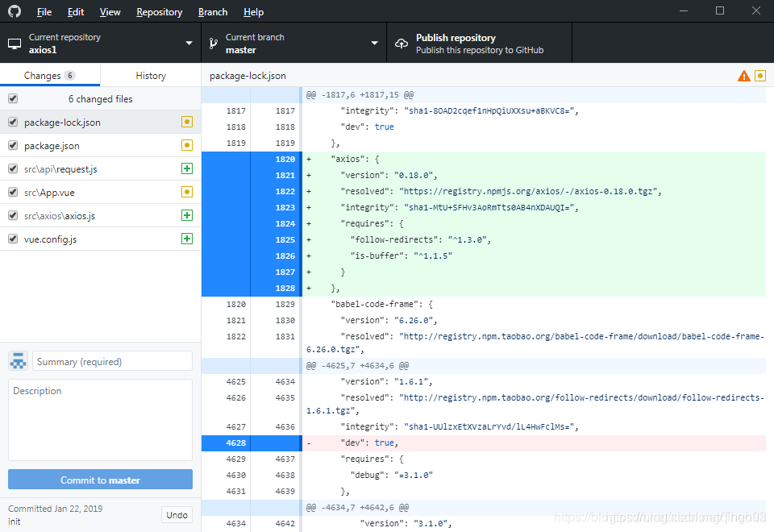Screen dimensions: 774x532
Task: Undo the last init commit
Action: coord(177,515)
